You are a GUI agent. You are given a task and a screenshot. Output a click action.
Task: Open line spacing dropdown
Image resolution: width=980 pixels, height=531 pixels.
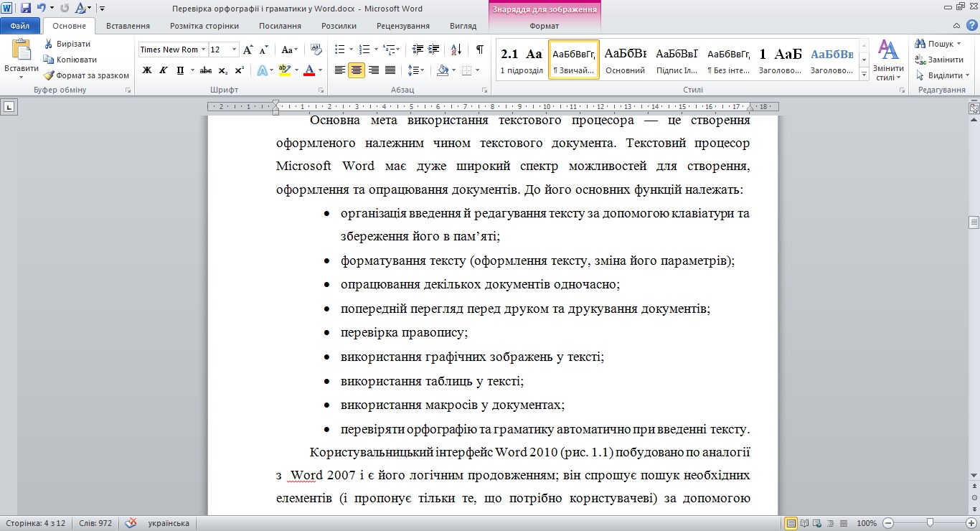click(x=416, y=70)
